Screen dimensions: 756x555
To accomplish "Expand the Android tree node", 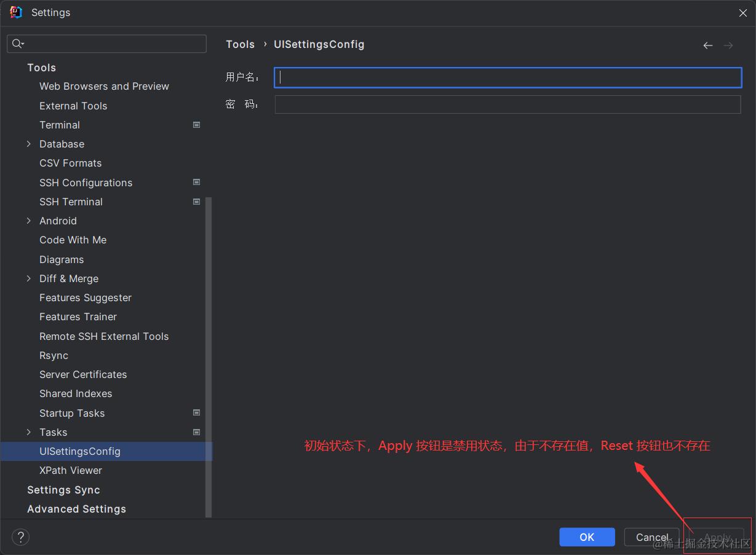I will (29, 221).
